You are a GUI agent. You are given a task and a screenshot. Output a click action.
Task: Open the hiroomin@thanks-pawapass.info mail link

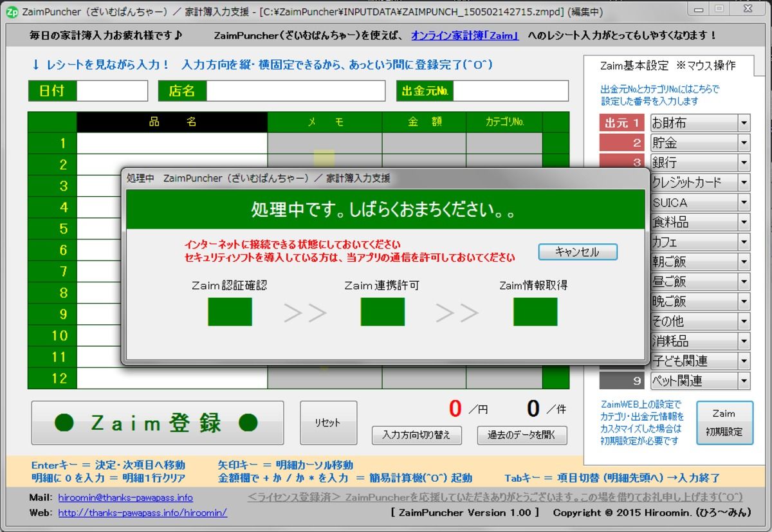[x=125, y=497]
